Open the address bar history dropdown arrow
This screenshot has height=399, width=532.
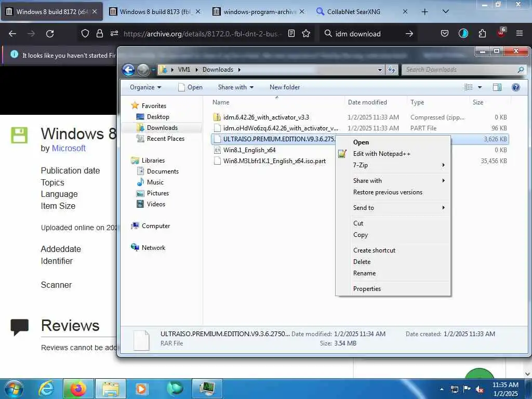[x=380, y=70]
